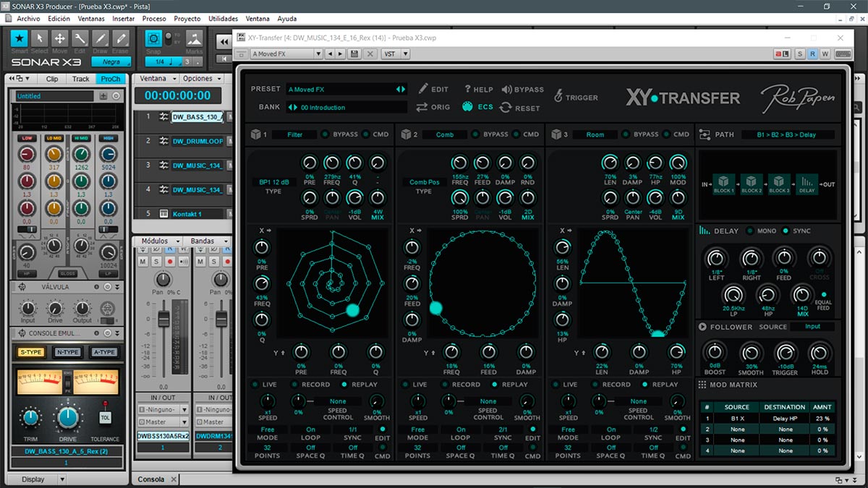The width and height of the screenshot is (868, 488).
Task: Switch to the Clip inspector tab
Action: point(52,79)
